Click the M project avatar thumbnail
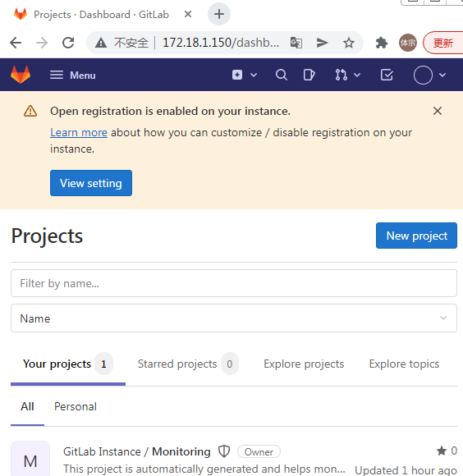Image resolution: width=463 pixels, height=476 pixels. click(x=30, y=459)
